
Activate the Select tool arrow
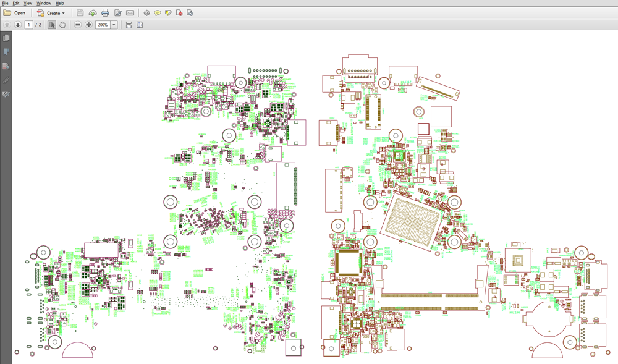[52, 25]
